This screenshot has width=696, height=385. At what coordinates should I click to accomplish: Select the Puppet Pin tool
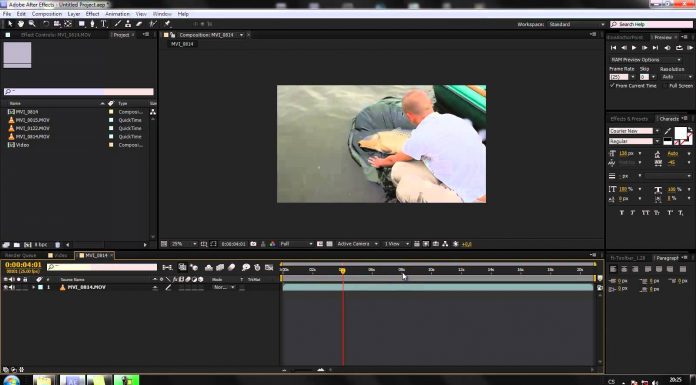167,24
